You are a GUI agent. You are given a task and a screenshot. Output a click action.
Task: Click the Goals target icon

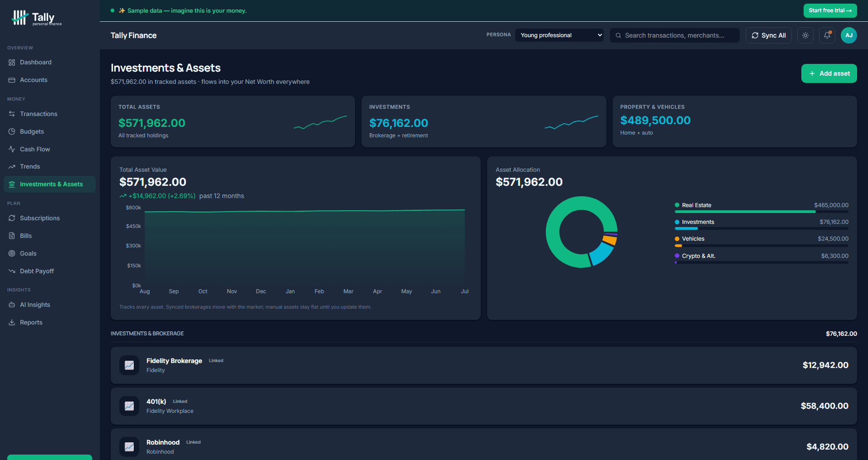coord(12,253)
